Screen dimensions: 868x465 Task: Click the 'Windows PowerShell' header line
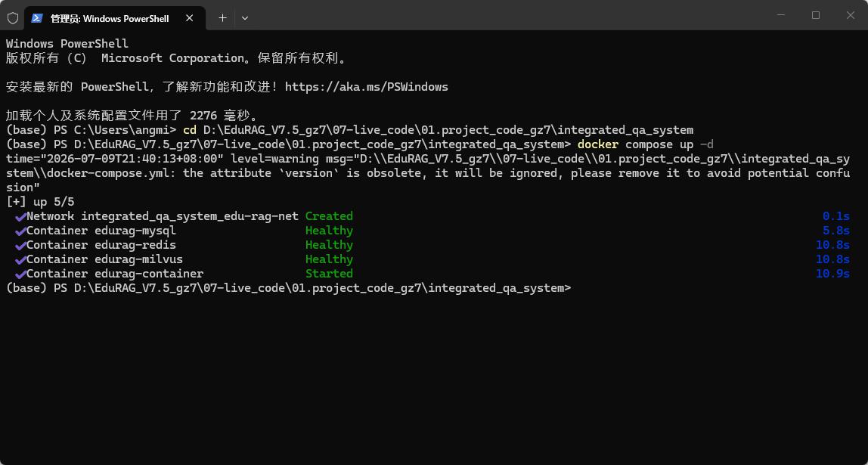coord(67,44)
